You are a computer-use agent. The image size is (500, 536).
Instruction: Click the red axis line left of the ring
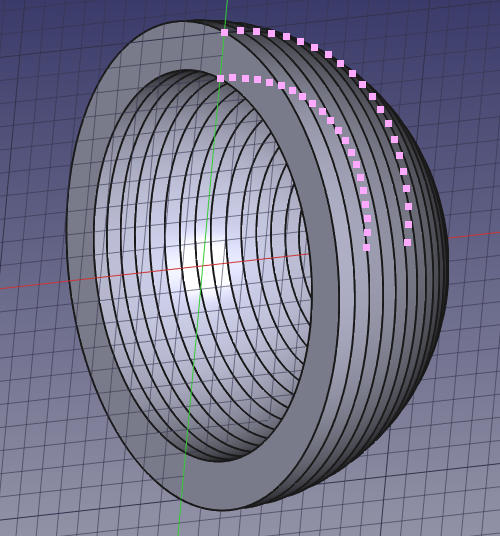point(32,284)
